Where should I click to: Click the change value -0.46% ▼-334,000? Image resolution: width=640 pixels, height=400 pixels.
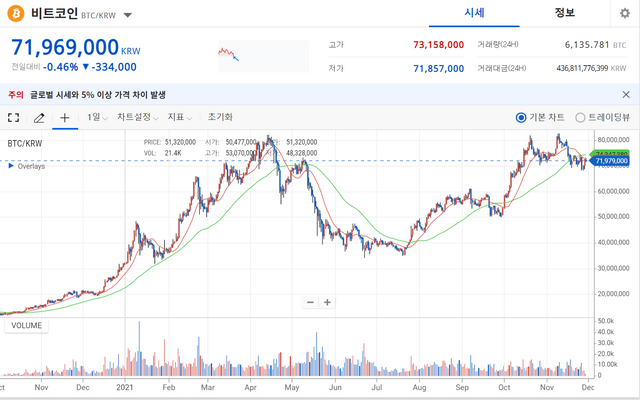tap(90, 67)
